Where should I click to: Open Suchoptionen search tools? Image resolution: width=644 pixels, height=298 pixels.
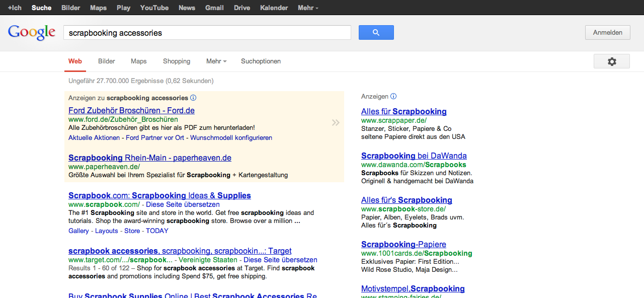click(261, 61)
